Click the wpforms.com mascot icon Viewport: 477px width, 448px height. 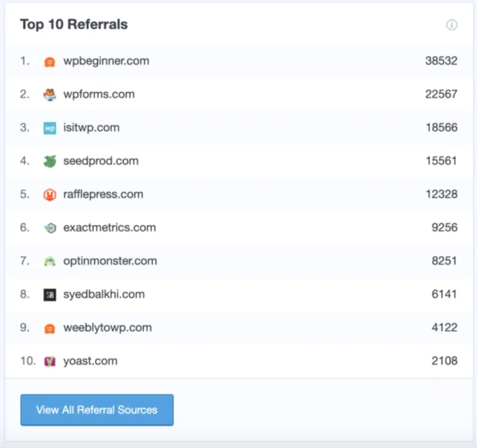[x=50, y=95]
